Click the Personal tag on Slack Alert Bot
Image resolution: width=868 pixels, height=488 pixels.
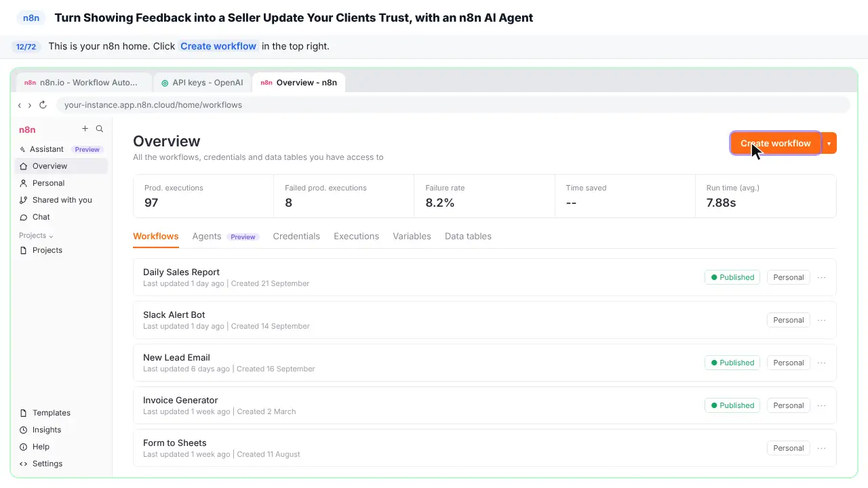pos(789,320)
